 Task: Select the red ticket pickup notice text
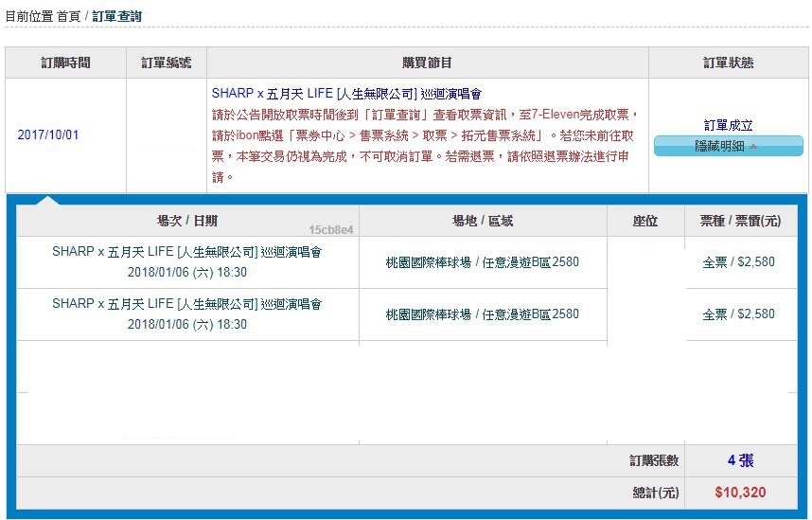click(x=426, y=146)
